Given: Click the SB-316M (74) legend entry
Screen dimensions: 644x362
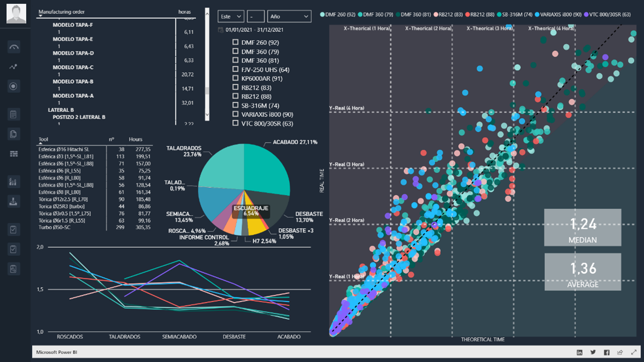Looking at the screenshot, I should tap(514, 14).
